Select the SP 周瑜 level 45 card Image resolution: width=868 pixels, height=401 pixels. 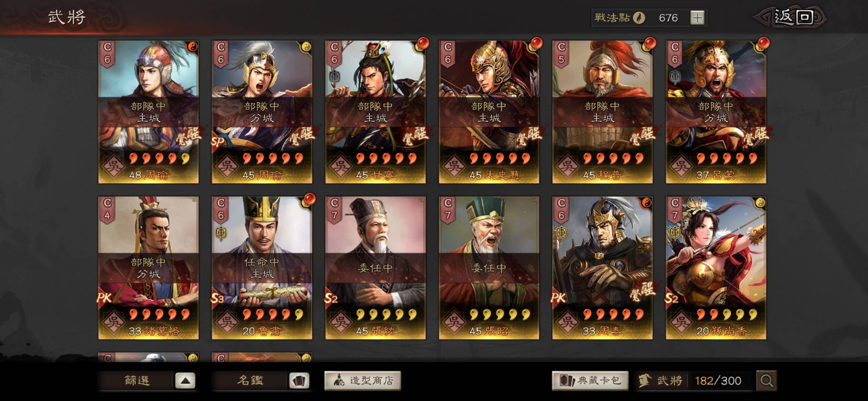tap(262, 112)
